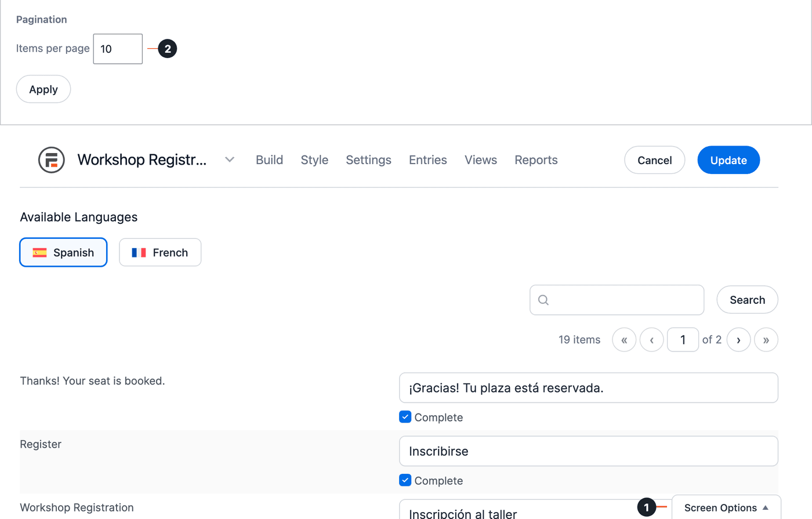Edit the '¡Gracias! Tu plaza está reservada.' field
The height and width of the screenshot is (519, 812).
588,388
